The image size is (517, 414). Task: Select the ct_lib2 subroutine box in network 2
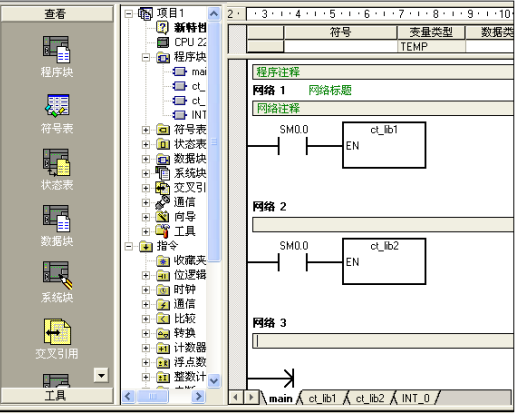384,261
